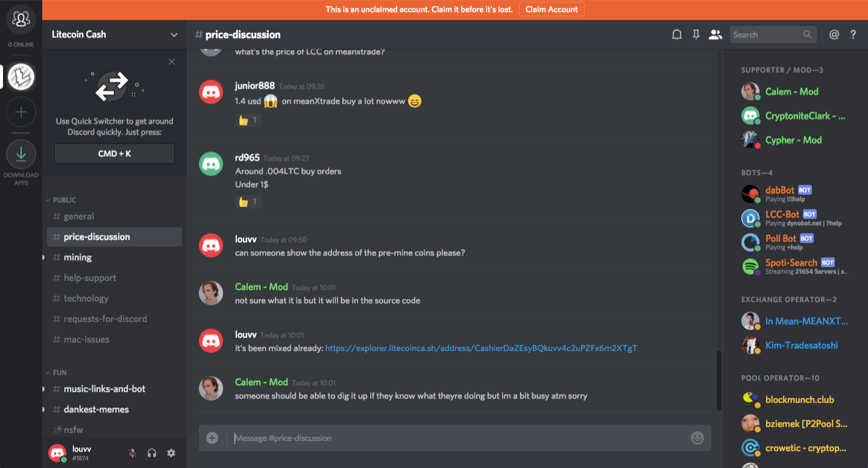This screenshot has height=468, width=868.
Task: Add a server with plus icon
Action: pos(21,112)
